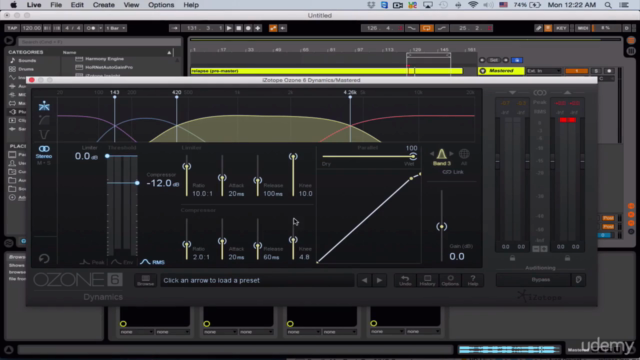
Task: Click the Sounds category icon
Action: coord(13,60)
